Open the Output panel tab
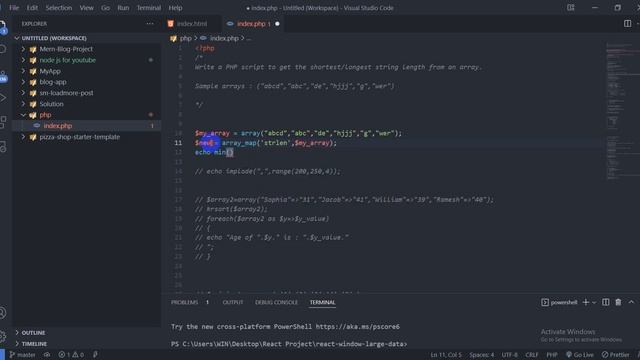The image size is (640, 360). tap(233, 302)
